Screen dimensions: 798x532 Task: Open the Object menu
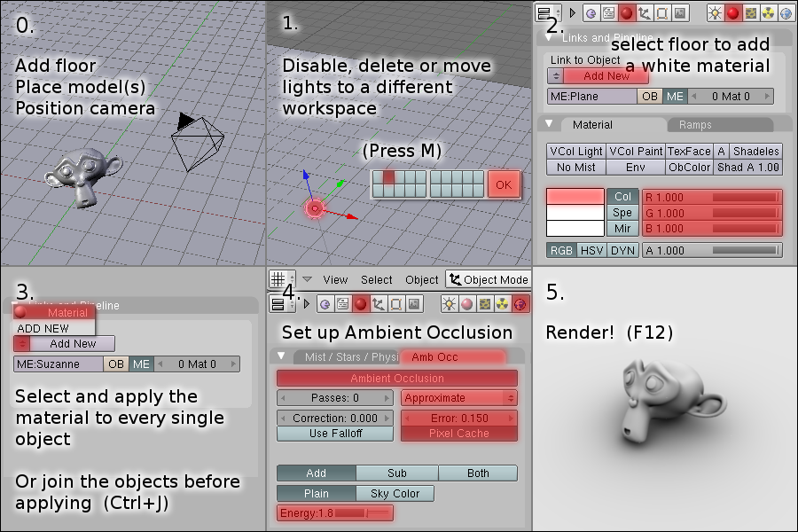point(421,280)
